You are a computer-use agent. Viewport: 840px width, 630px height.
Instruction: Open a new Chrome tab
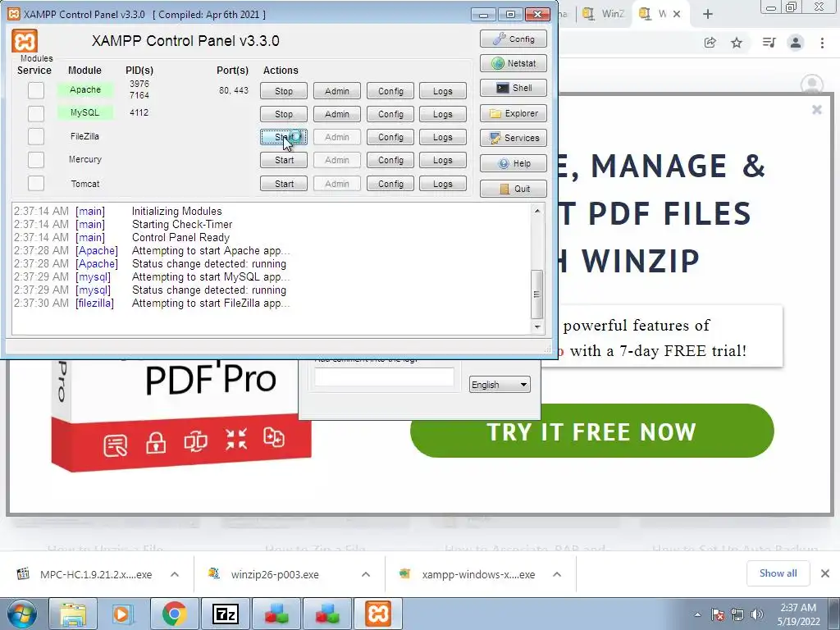pyautogui.click(x=708, y=14)
